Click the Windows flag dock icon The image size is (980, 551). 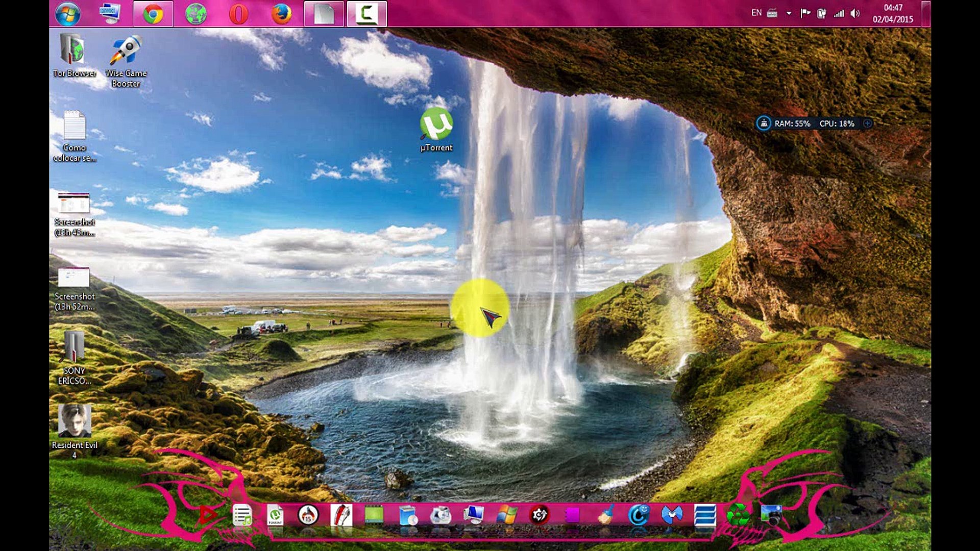click(x=507, y=515)
